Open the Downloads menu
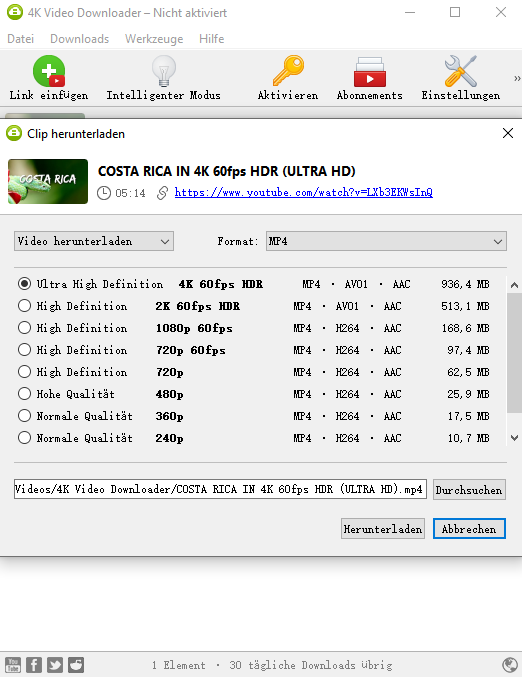Viewport: 522px width, 677px height. [x=79, y=39]
